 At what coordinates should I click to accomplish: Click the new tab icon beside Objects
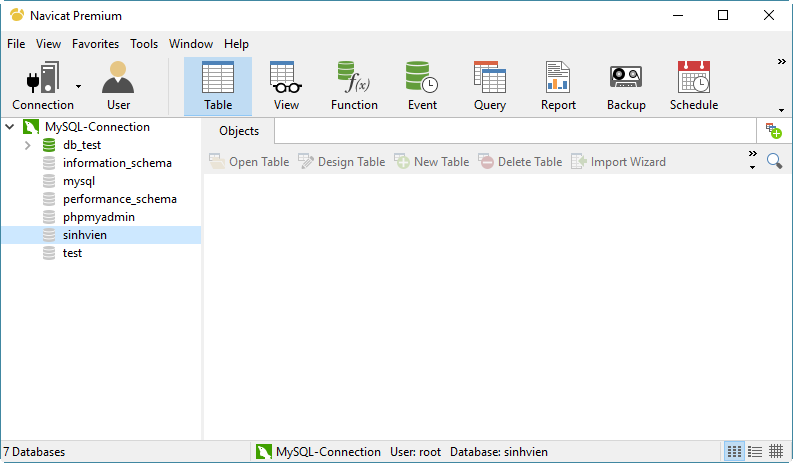[x=773, y=131]
